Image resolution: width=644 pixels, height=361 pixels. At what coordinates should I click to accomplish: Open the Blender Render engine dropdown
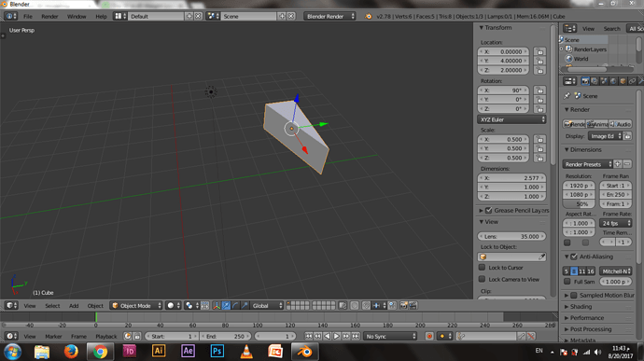330,16
